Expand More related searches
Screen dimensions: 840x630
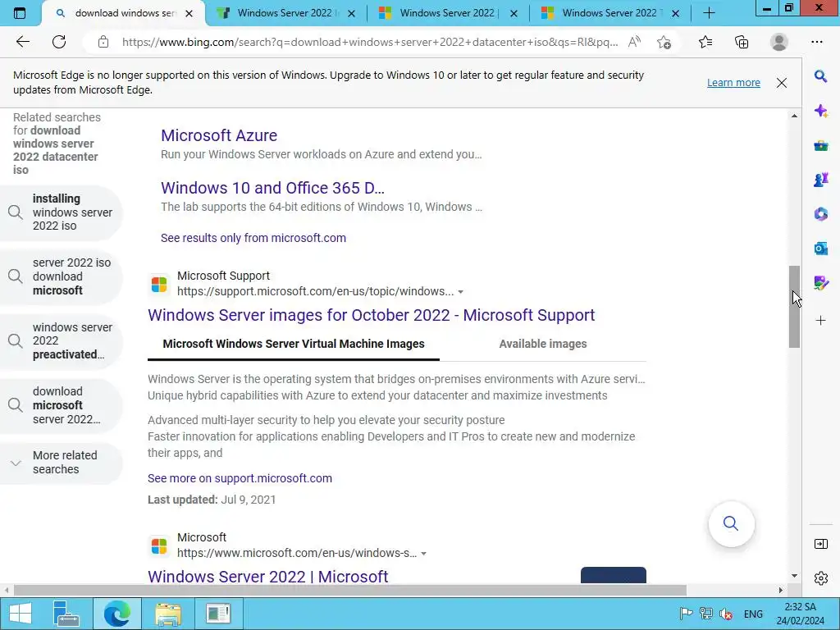click(x=62, y=463)
